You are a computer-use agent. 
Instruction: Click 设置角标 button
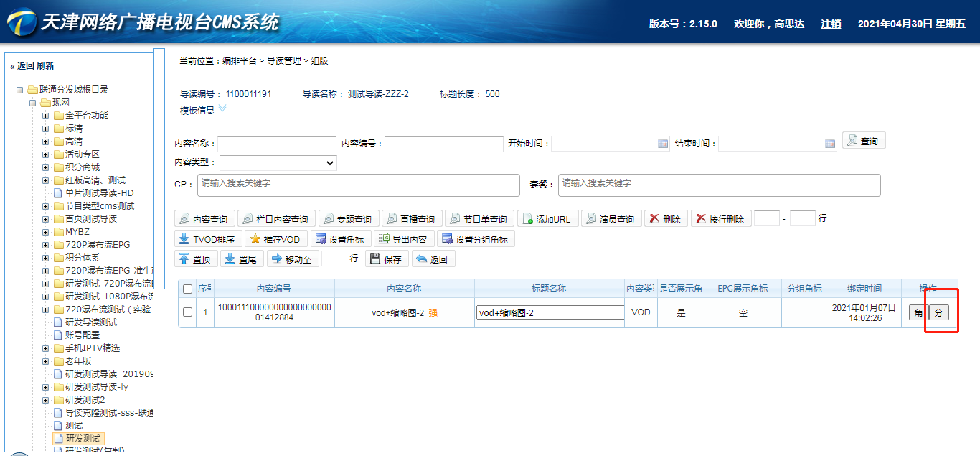coord(340,239)
